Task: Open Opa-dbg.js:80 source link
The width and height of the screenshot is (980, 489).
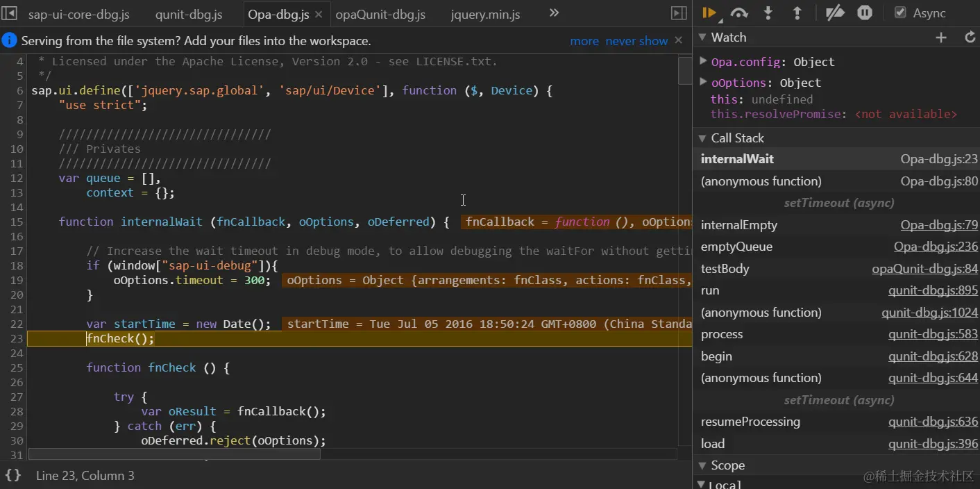Action: click(939, 181)
